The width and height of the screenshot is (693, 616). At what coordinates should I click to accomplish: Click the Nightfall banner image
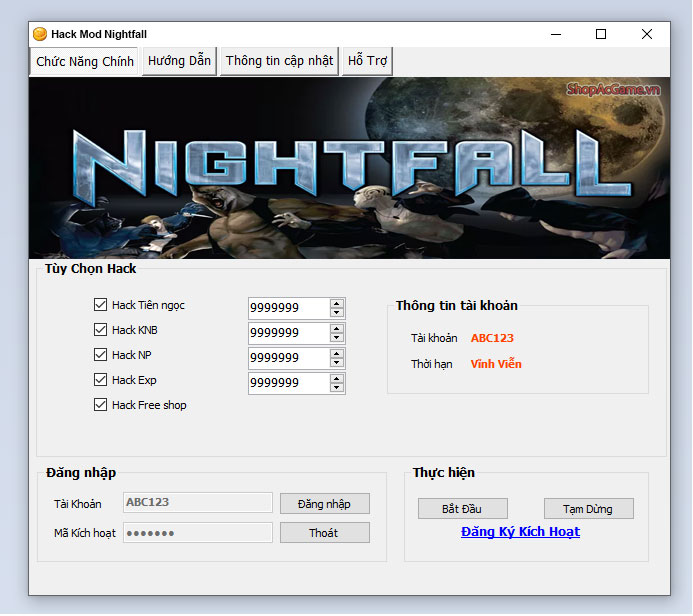[x=349, y=168]
